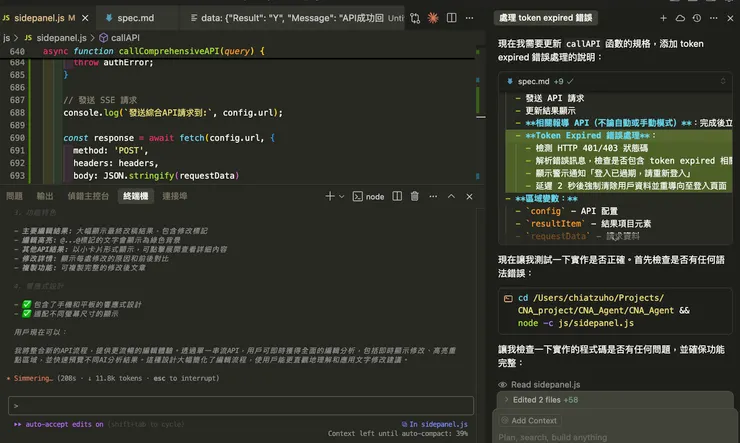
Task: Click the Token Expired 錯誤處理 diff line
Action: click(590, 135)
